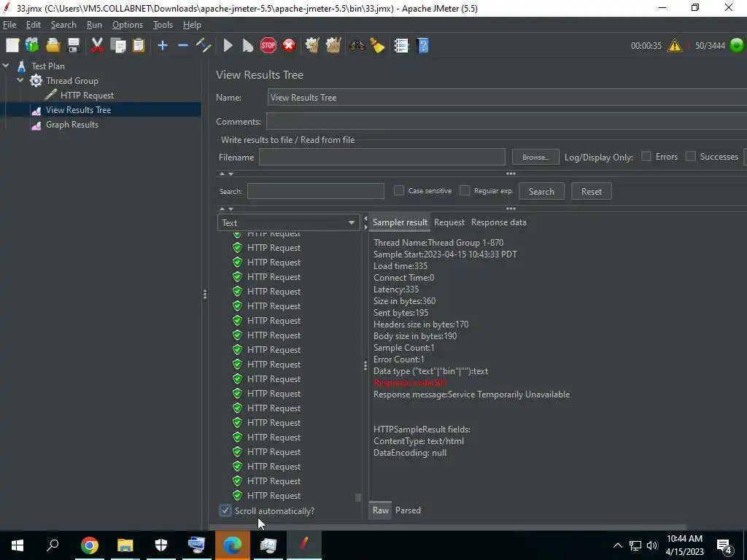
Task: Toggle the Successes checkbox
Action: click(690, 156)
